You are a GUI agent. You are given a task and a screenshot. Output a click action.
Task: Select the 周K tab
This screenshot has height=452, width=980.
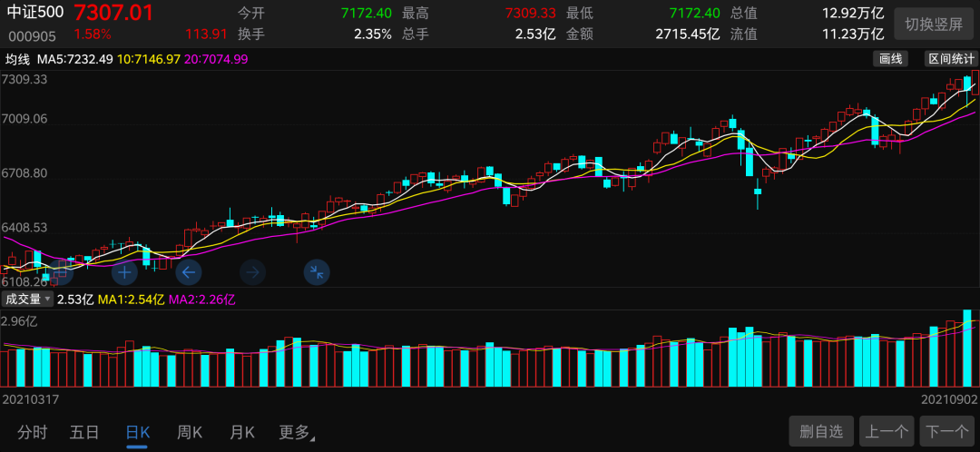point(190,432)
